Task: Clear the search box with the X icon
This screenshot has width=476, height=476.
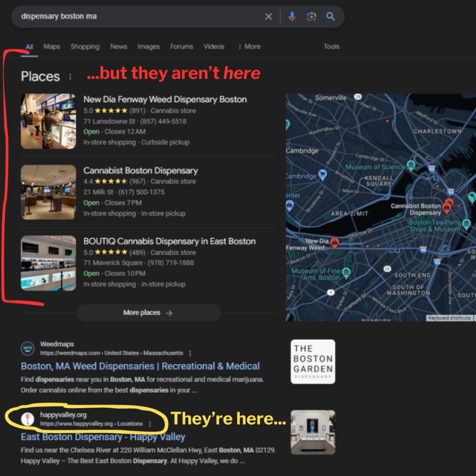Action: pos(268,16)
